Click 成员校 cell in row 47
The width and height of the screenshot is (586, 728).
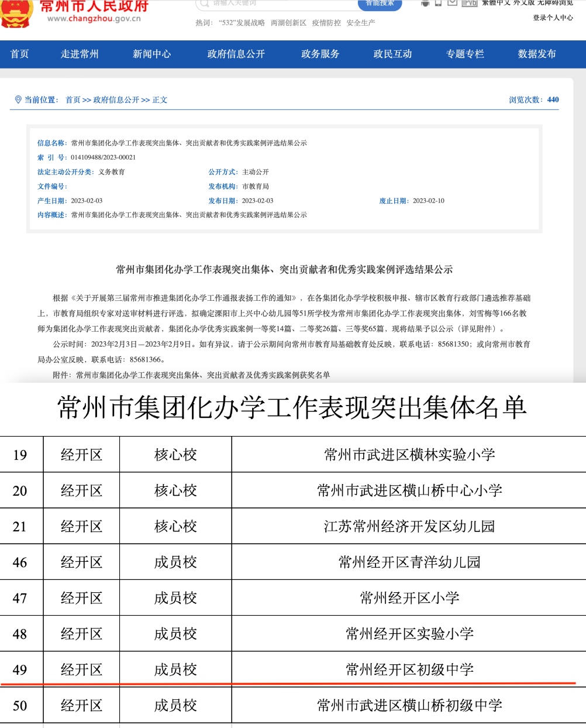point(175,598)
